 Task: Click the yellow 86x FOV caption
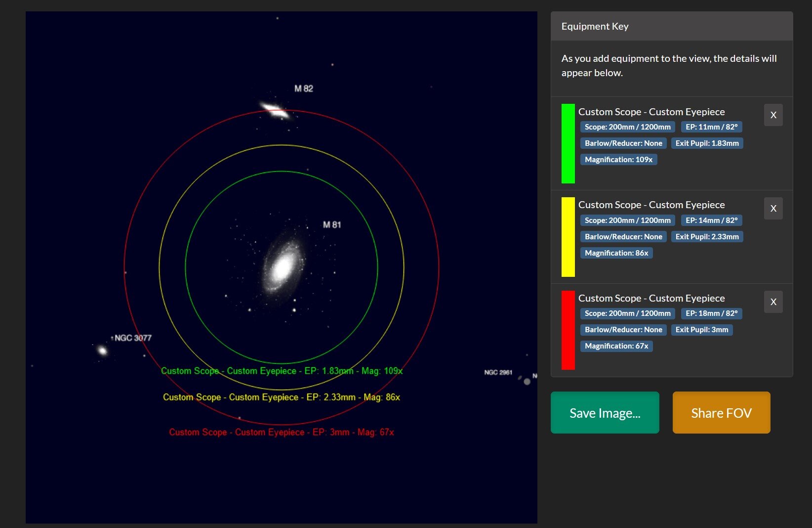coord(282,397)
